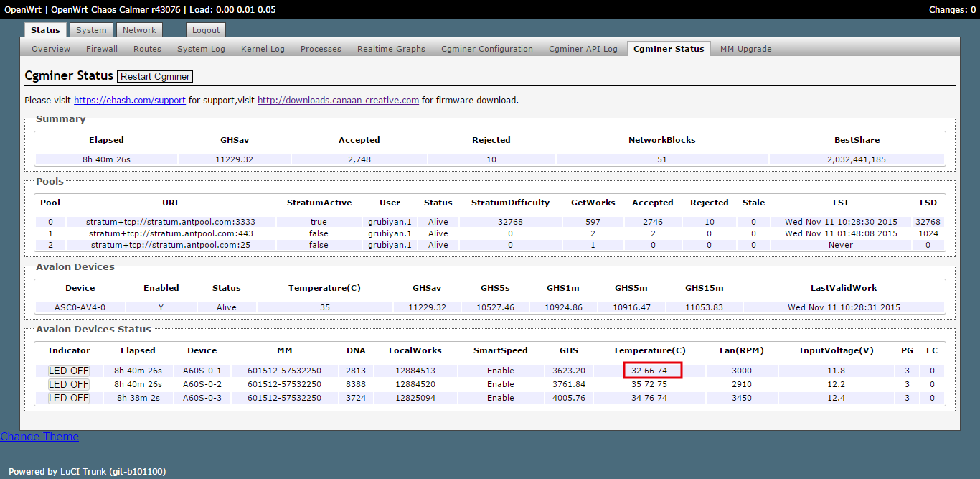Viewport: 980px width, 479px height.
Task: Open the Firewall subtab
Action: tap(102, 49)
